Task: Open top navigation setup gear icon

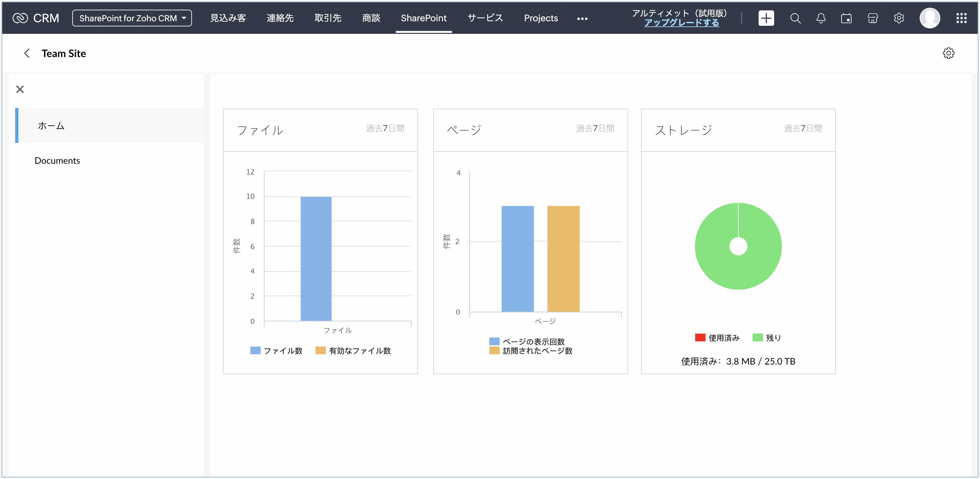Action: point(899,18)
